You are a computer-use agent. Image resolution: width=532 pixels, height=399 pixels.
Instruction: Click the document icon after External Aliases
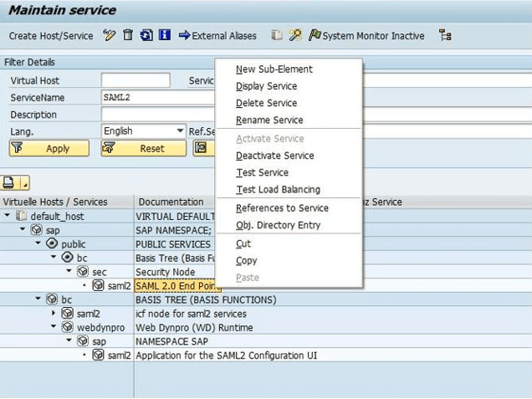(x=277, y=35)
